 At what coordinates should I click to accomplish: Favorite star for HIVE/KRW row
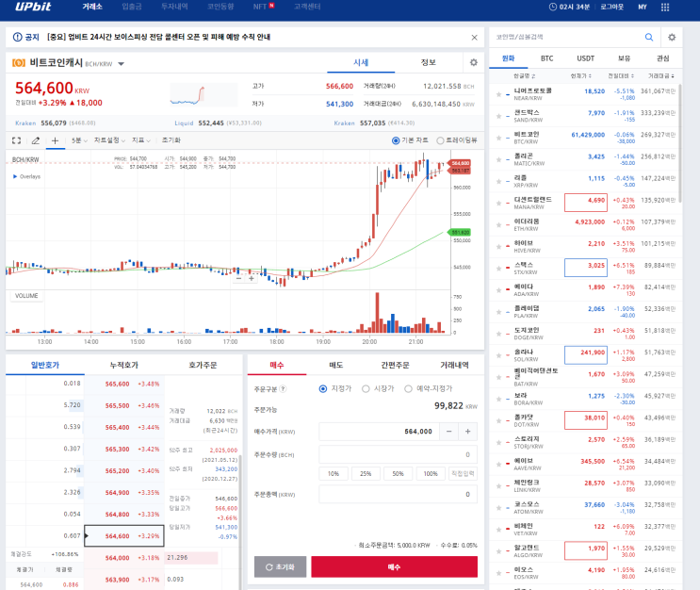tap(498, 247)
